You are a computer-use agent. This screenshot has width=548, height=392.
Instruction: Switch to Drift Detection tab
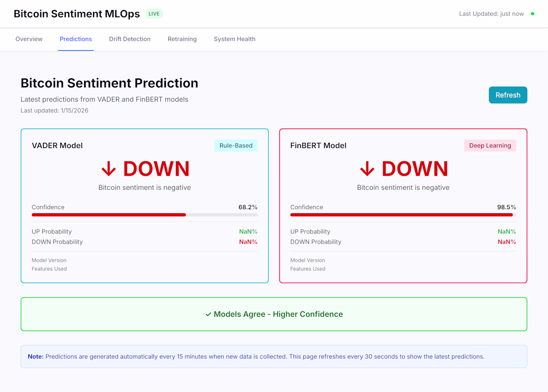pyautogui.click(x=130, y=39)
